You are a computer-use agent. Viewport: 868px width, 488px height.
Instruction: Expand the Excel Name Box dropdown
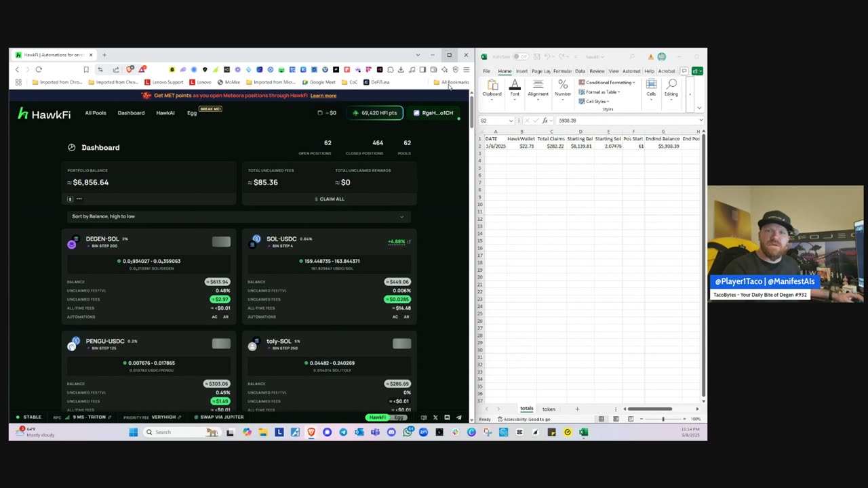511,121
